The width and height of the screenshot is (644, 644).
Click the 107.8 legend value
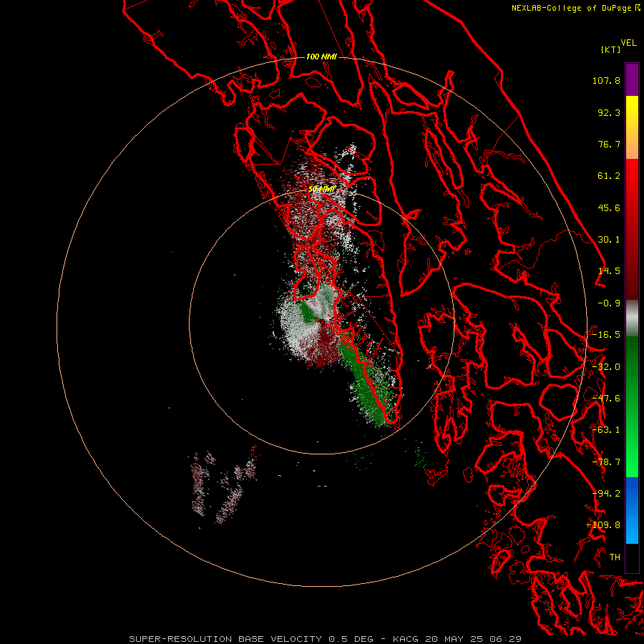(606, 80)
